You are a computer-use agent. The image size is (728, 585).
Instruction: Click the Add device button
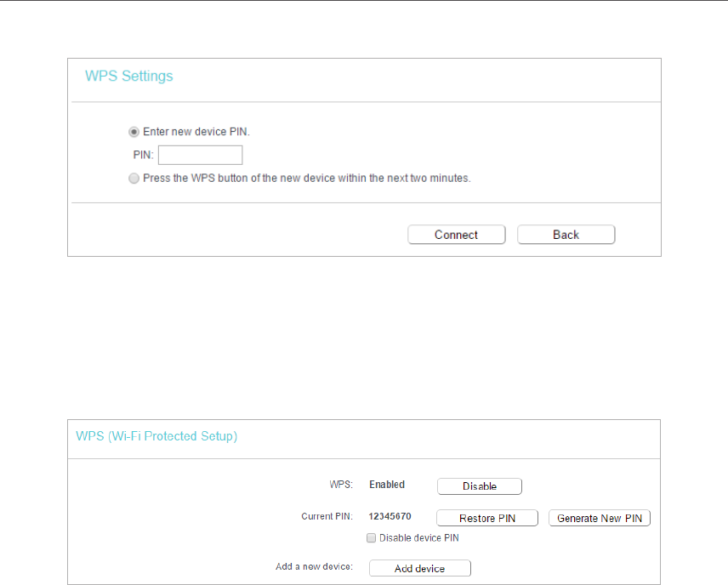point(420,568)
